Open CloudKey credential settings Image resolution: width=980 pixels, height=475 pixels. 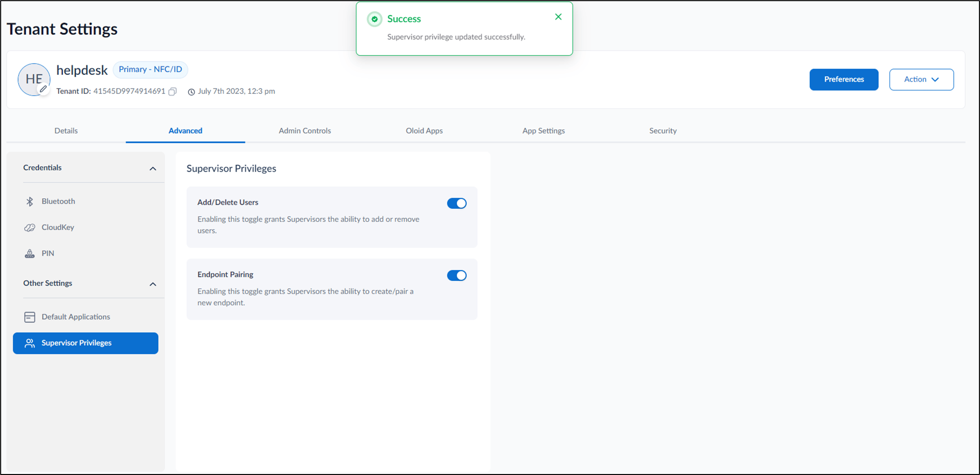click(x=86, y=227)
